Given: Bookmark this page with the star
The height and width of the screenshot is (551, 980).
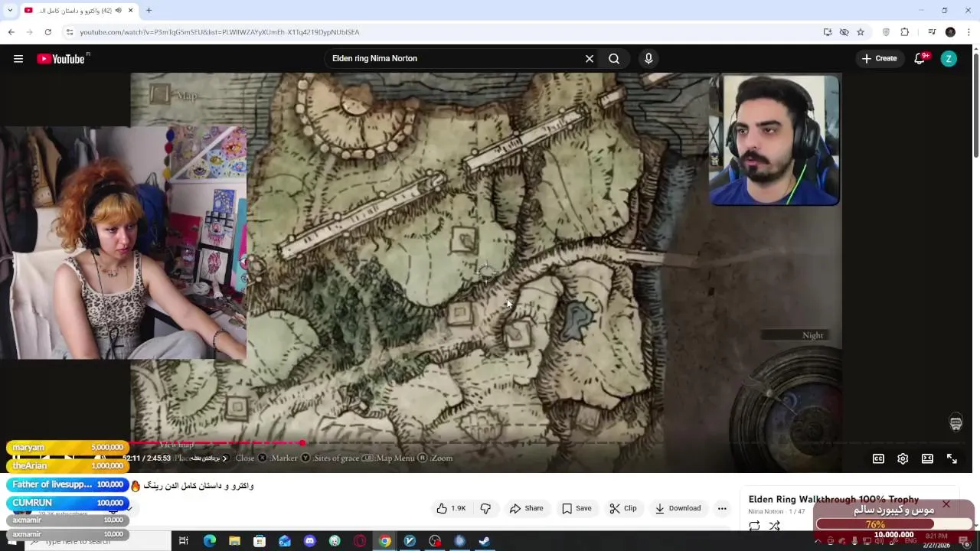Looking at the screenshot, I should click(x=861, y=32).
